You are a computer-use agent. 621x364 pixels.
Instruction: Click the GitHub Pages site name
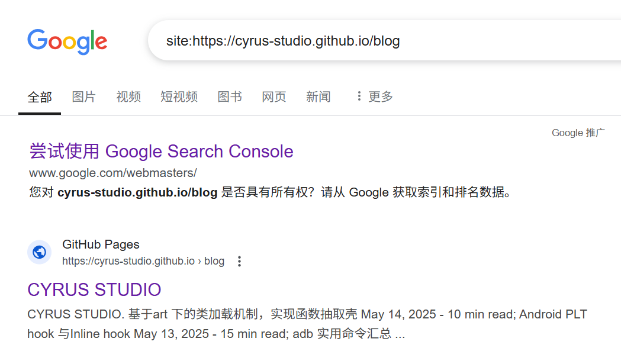coord(101,244)
